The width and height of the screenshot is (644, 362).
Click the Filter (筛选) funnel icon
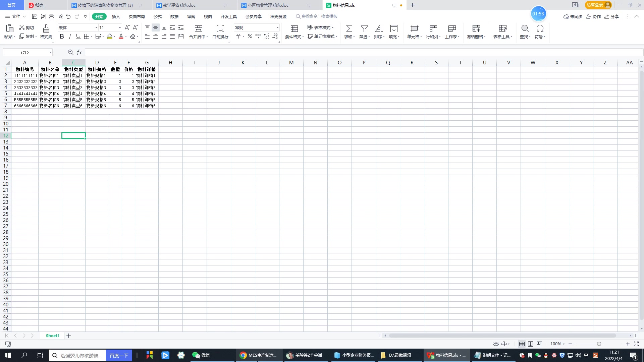pyautogui.click(x=364, y=28)
